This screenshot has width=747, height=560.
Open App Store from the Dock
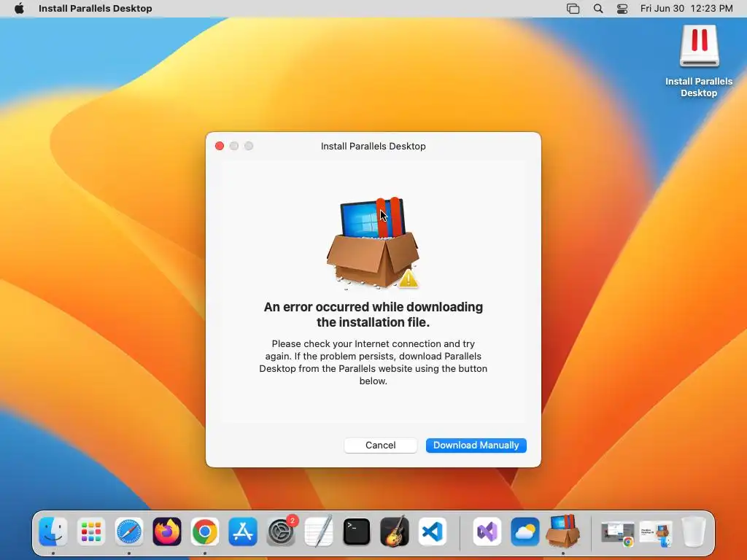(243, 532)
